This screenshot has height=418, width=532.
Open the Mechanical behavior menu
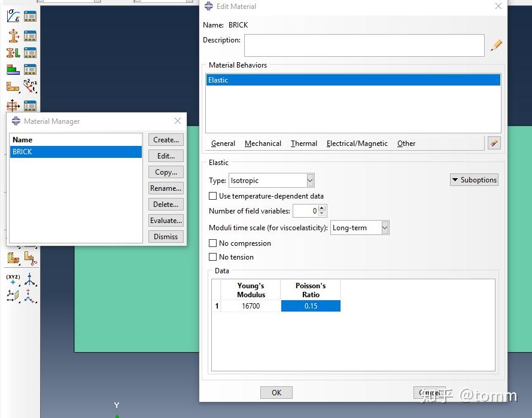tap(263, 143)
